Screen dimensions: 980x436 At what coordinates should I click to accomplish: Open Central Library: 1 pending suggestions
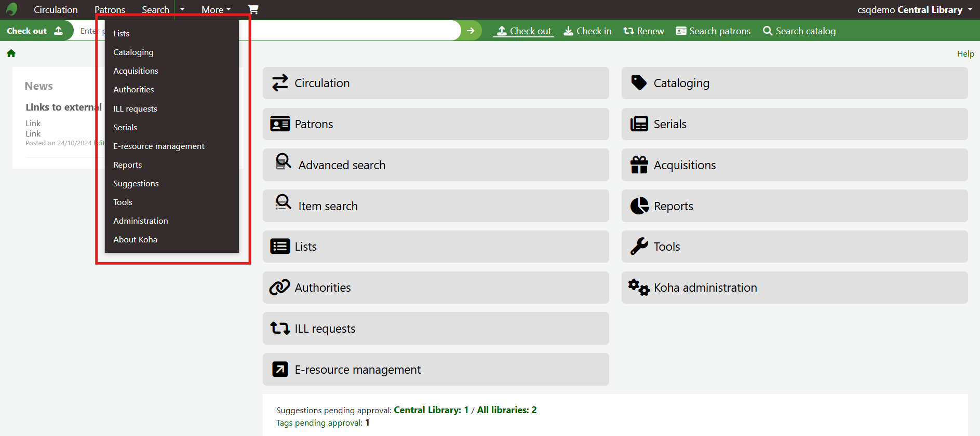pos(431,410)
